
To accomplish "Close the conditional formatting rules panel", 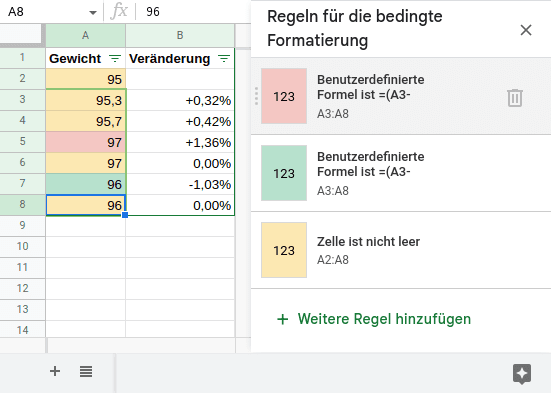I will (x=526, y=30).
